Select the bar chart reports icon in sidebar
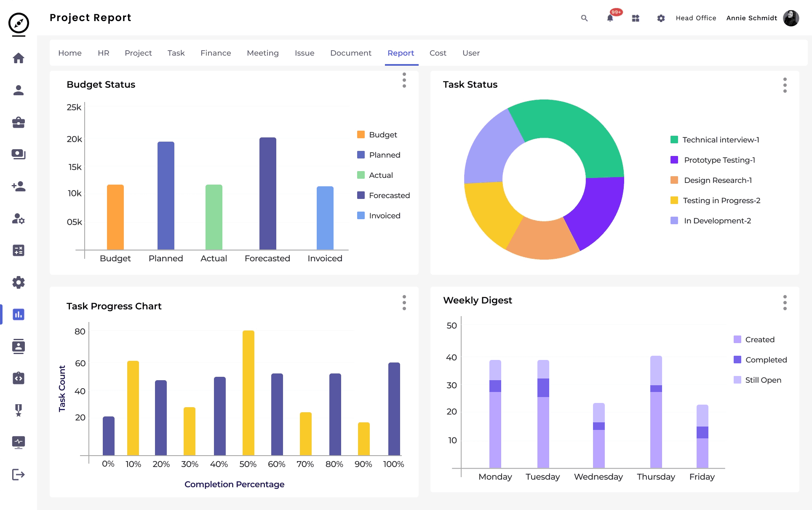Image resolution: width=812 pixels, height=510 pixels. [19, 314]
